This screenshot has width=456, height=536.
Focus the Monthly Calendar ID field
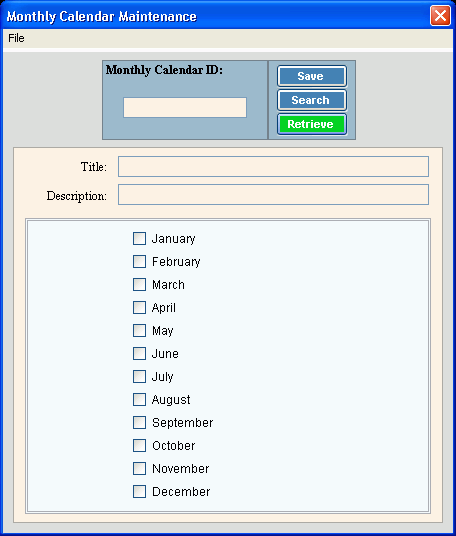pos(185,107)
